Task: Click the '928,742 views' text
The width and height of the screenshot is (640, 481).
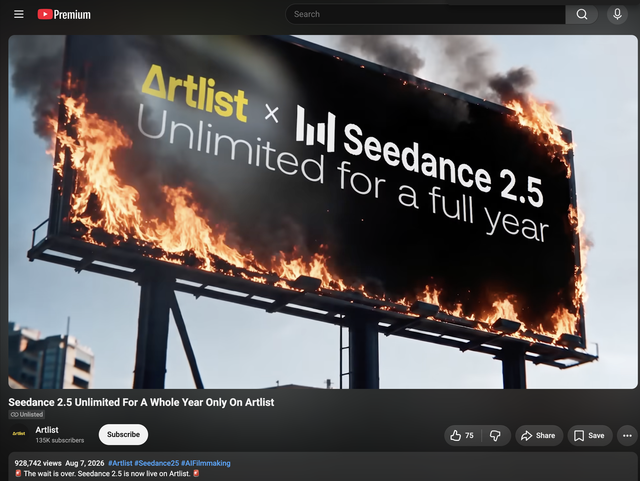Action: 38,463
